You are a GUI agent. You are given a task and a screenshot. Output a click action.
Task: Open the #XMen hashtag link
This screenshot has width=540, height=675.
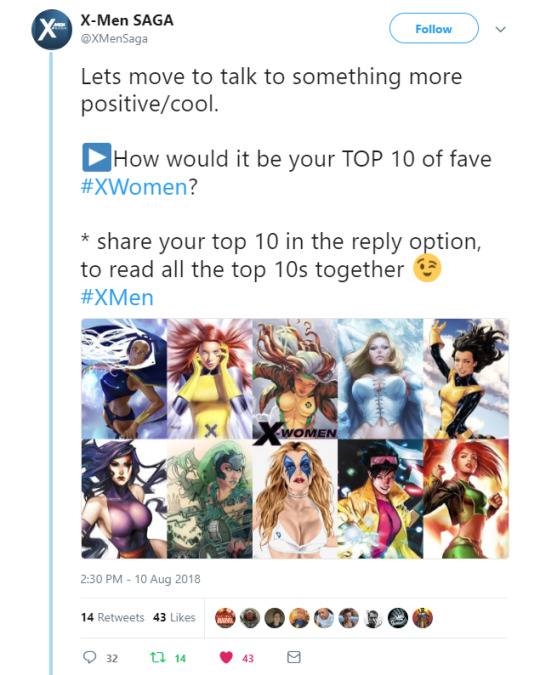click(x=117, y=297)
